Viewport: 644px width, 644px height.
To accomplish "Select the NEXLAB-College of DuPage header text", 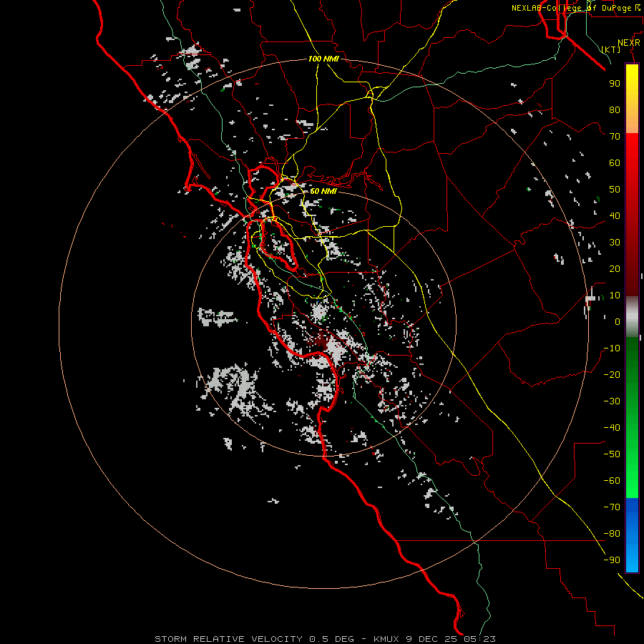I will click(575, 8).
